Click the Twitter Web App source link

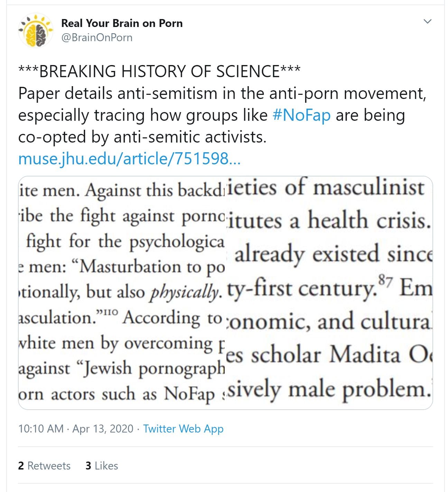[x=183, y=429]
